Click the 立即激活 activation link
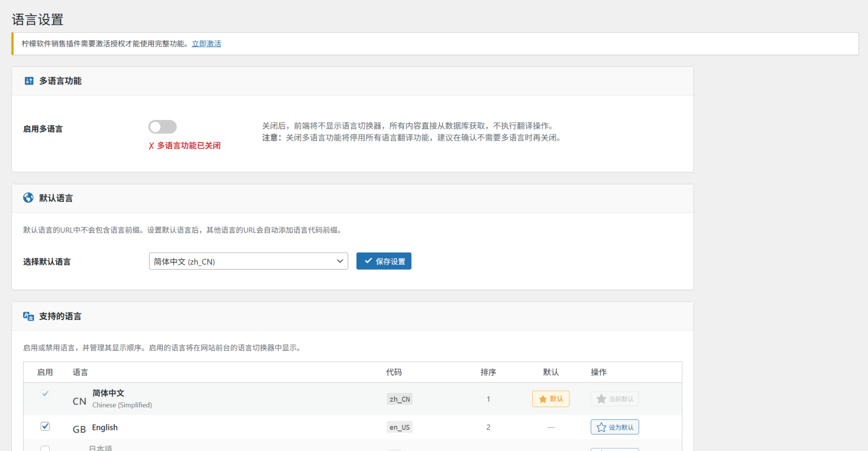This screenshot has height=451, width=868. pyautogui.click(x=206, y=44)
